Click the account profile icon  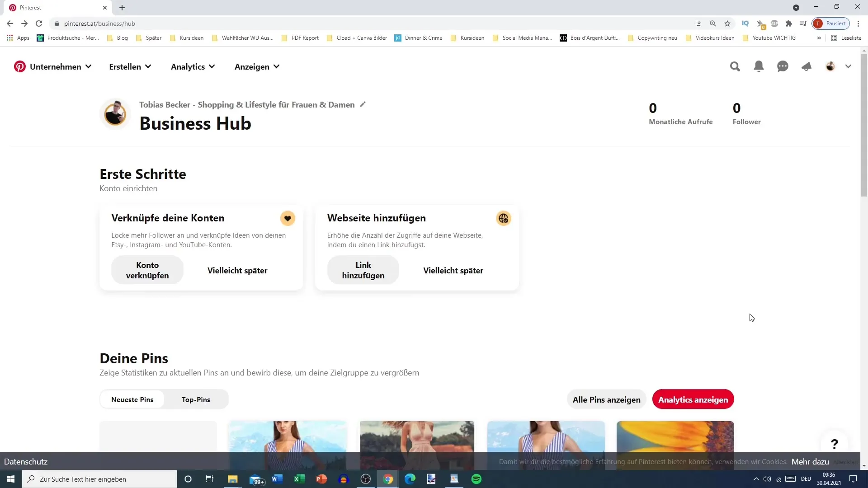830,66
